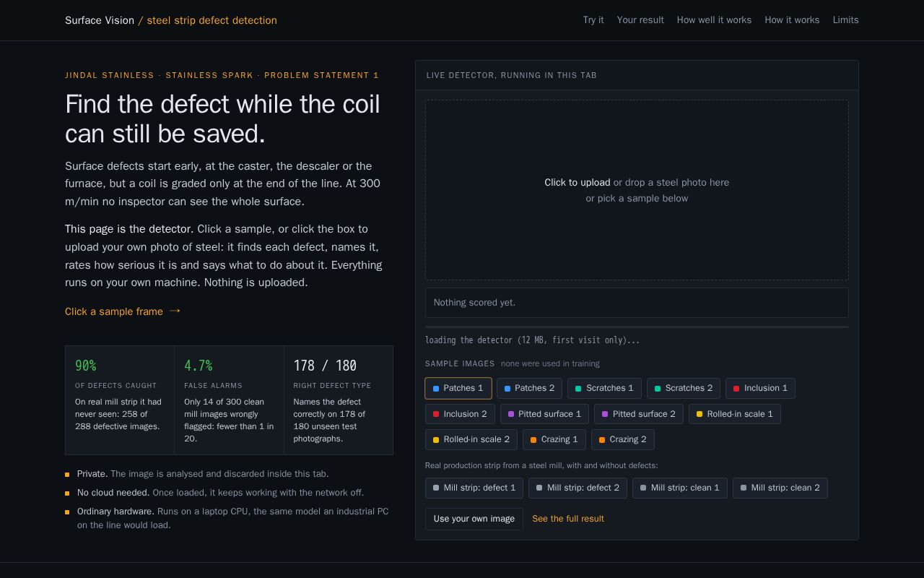This screenshot has width=924, height=578.
Task: Select Rolled-in scale 1 sample
Action: click(x=735, y=414)
